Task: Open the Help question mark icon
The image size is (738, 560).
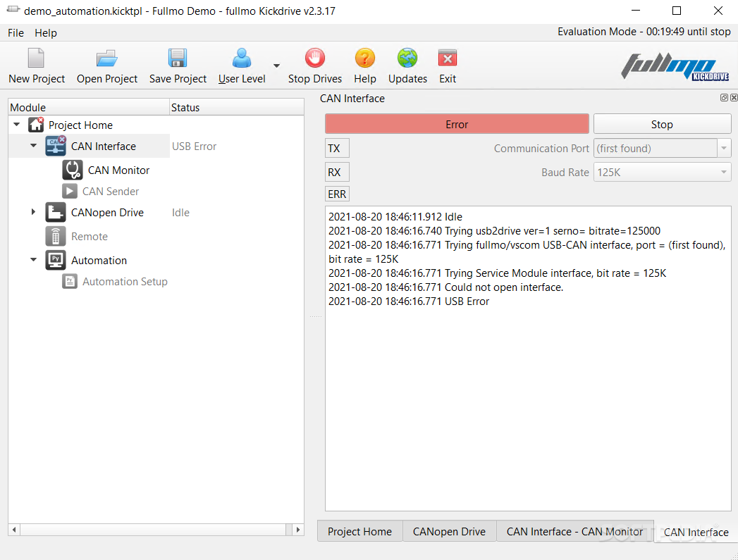Action: (364, 58)
